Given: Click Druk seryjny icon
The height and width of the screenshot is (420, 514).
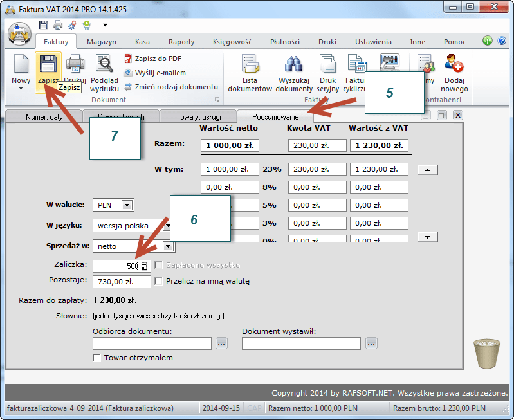Looking at the screenshot, I should (327, 63).
